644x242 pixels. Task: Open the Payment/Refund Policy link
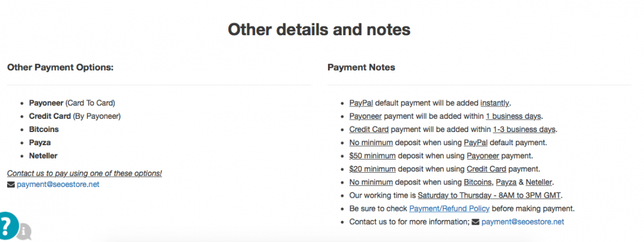(450, 209)
